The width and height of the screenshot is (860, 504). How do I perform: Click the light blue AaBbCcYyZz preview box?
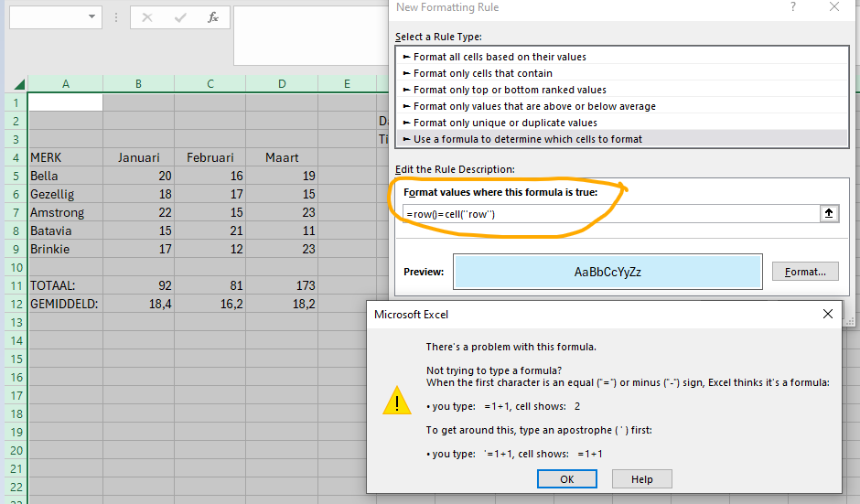(607, 272)
